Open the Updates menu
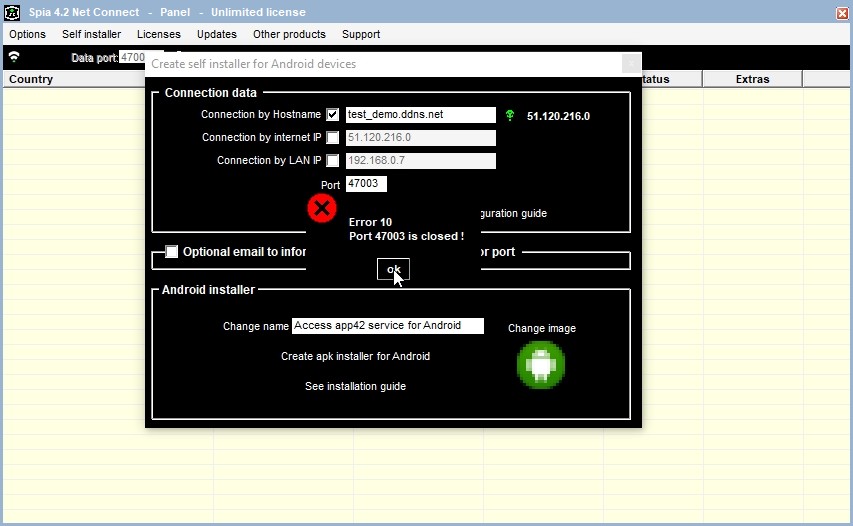The height and width of the screenshot is (526, 853). (x=217, y=34)
